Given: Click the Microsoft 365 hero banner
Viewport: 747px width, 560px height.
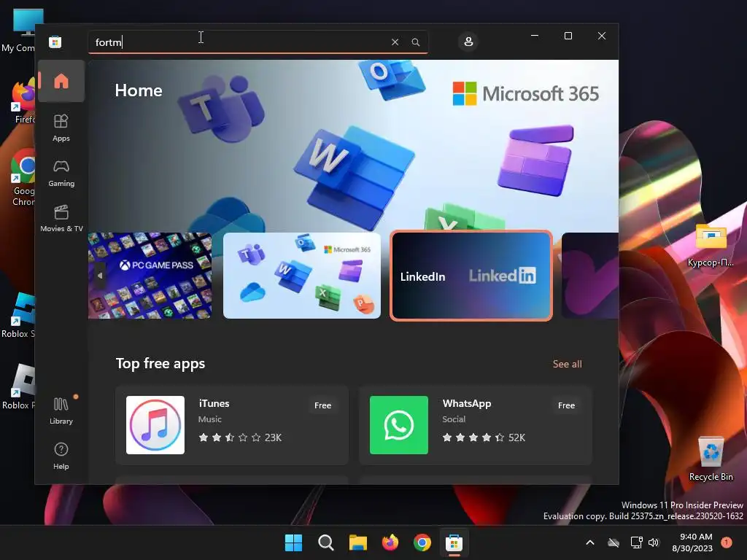Looking at the screenshot, I should coord(353,145).
